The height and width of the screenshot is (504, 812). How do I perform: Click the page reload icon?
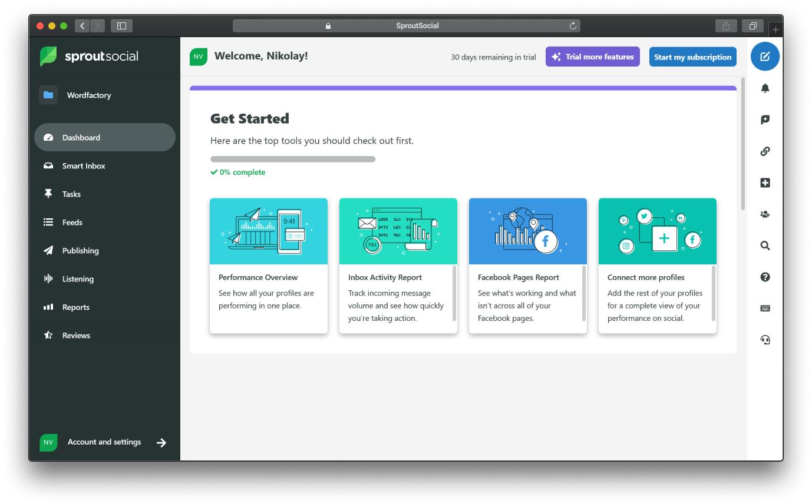point(573,26)
